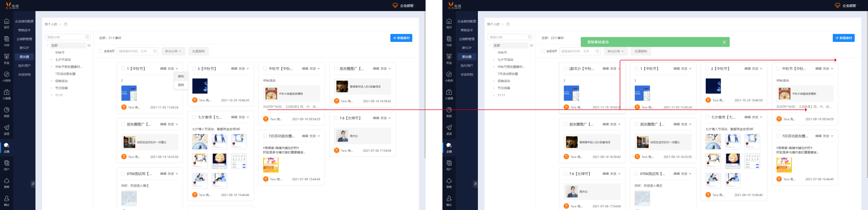Expand 节日祝福 tree node in left screenshot
Screen dimensions: 868x210
(51, 88)
